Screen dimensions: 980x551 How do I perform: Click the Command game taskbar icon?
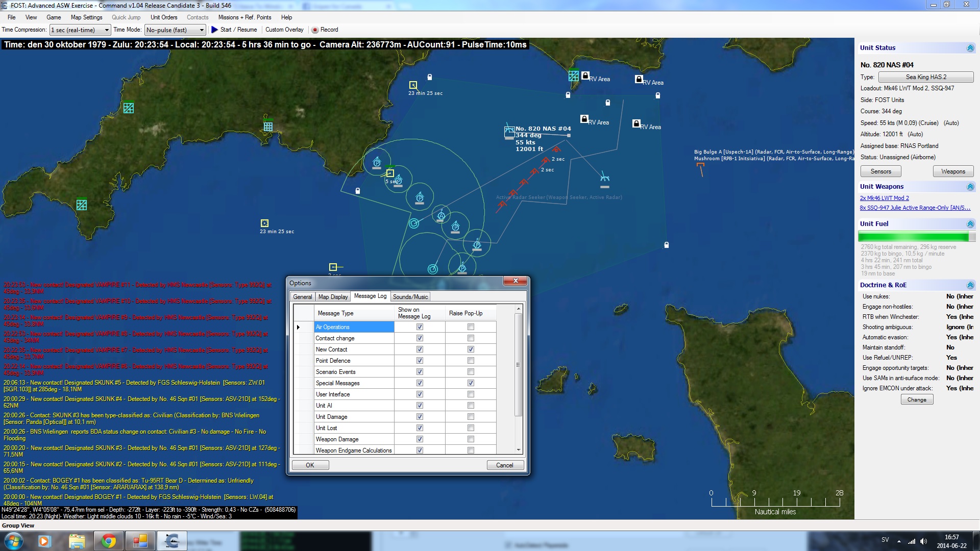171,541
